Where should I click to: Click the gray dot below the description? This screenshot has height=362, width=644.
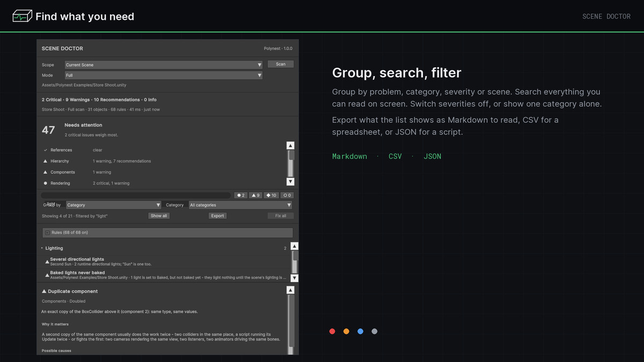[375, 331]
